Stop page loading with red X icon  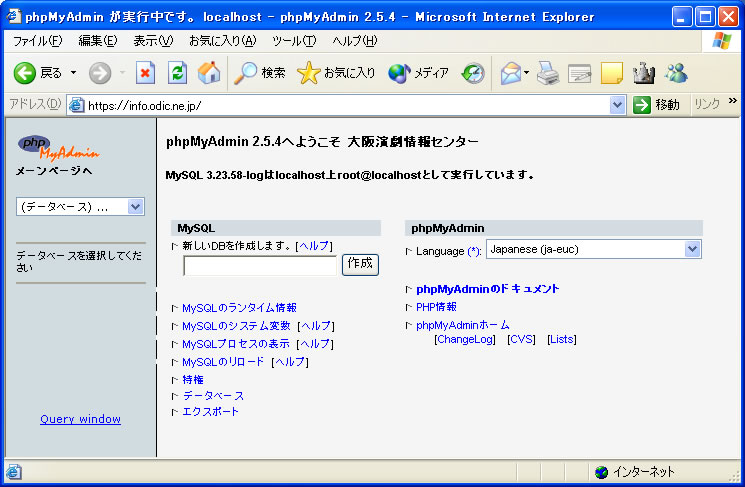pos(145,73)
